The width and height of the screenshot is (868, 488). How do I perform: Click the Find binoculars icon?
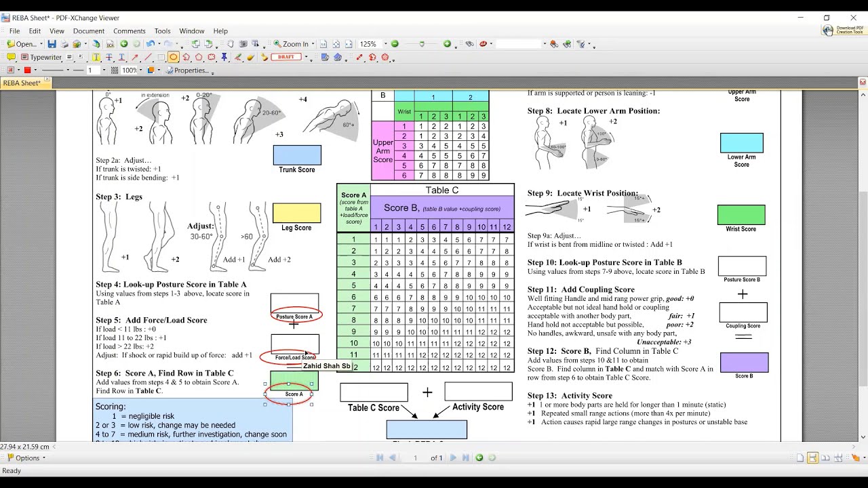(469, 44)
